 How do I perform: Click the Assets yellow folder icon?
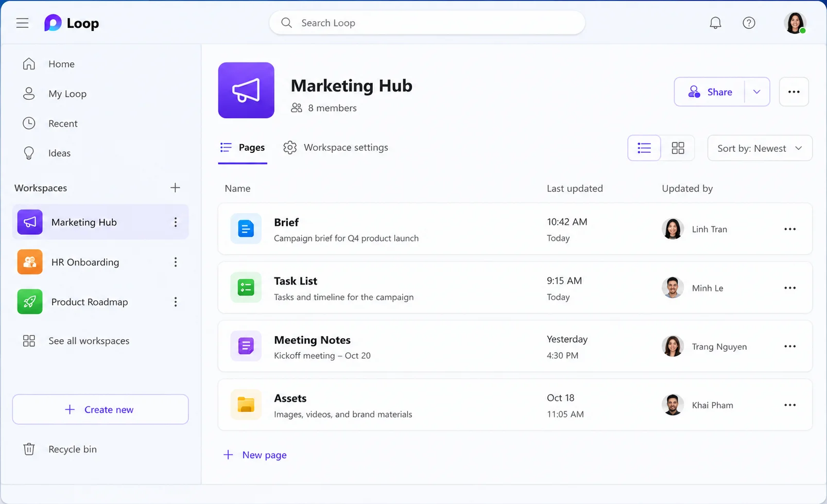click(x=246, y=405)
